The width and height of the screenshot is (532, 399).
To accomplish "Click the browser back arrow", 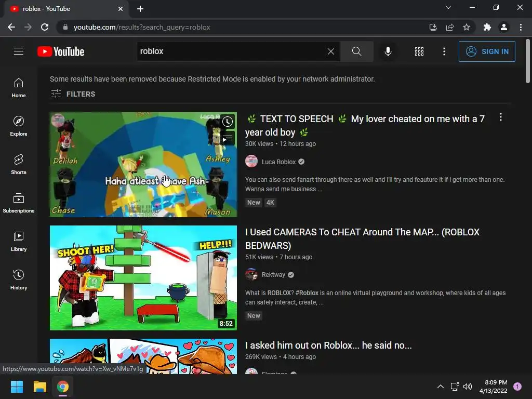I will pyautogui.click(x=11, y=27).
